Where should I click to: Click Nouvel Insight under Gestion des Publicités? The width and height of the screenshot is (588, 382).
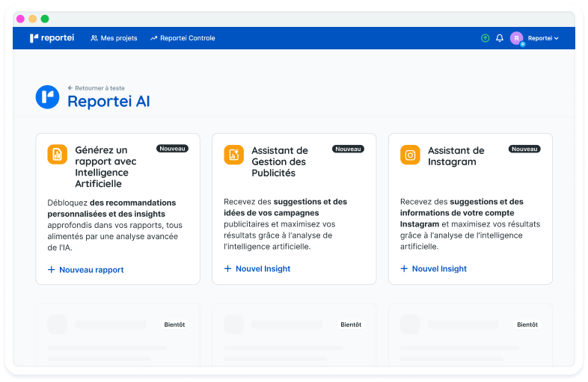[x=257, y=269]
